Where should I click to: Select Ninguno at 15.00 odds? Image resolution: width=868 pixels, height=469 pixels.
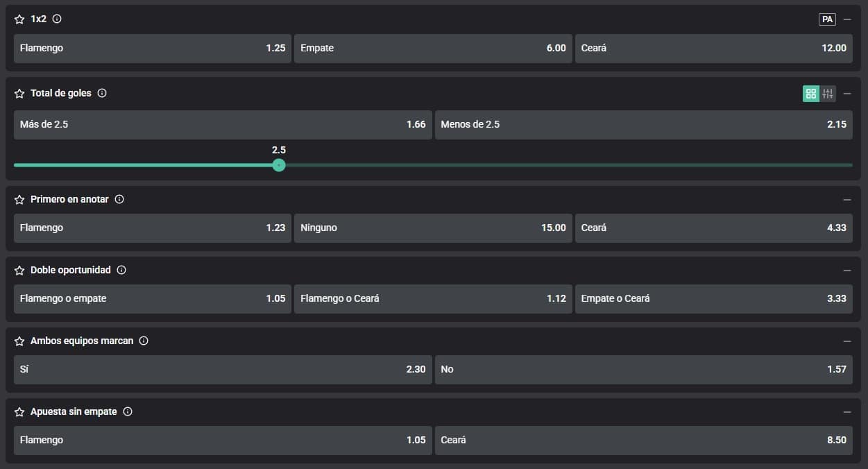click(x=433, y=228)
